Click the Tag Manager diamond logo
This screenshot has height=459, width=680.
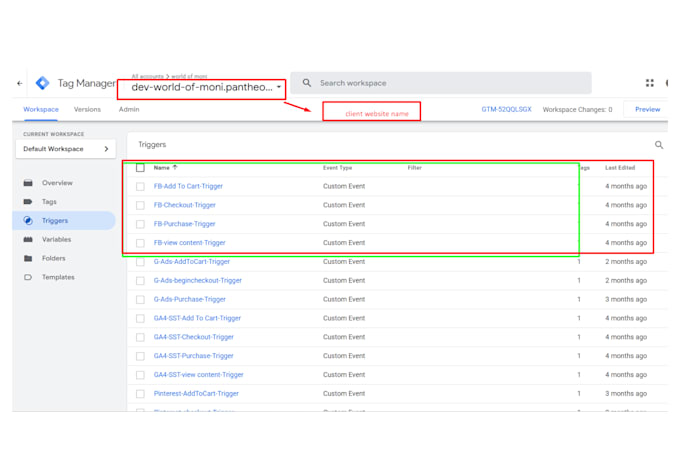(42, 83)
